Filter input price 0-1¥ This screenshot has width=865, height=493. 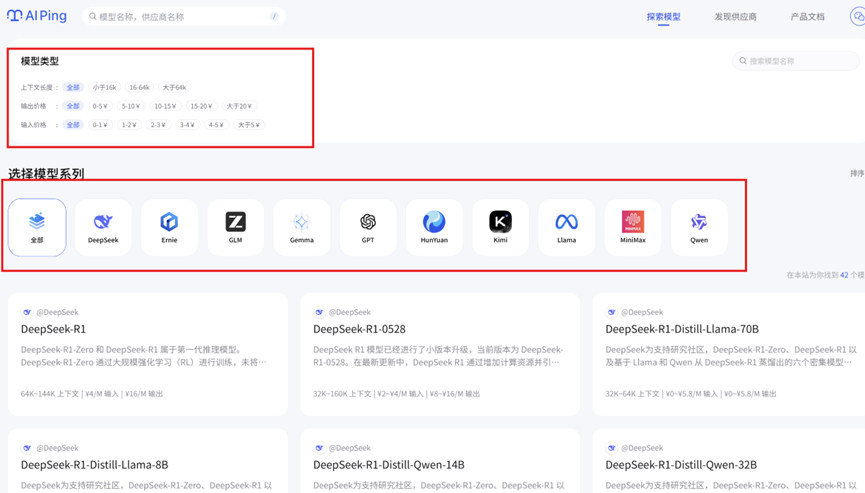pyautogui.click(x=100, y=125)
